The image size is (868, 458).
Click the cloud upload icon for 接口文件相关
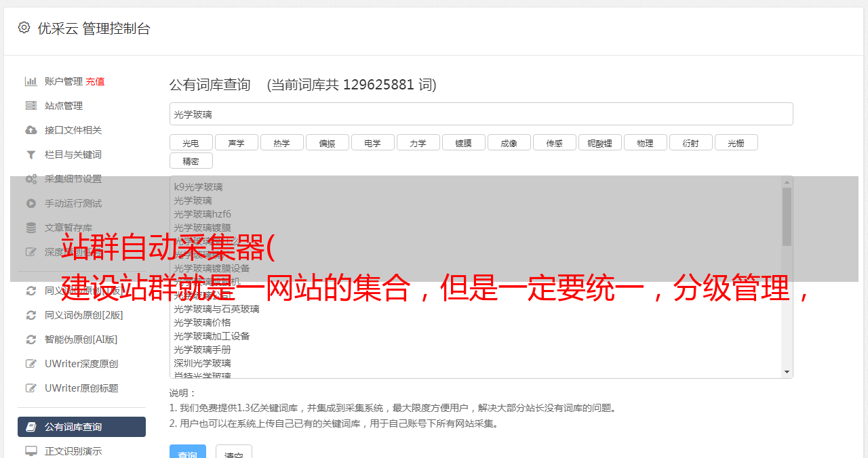pyautogui.click(x=31, y=130)
